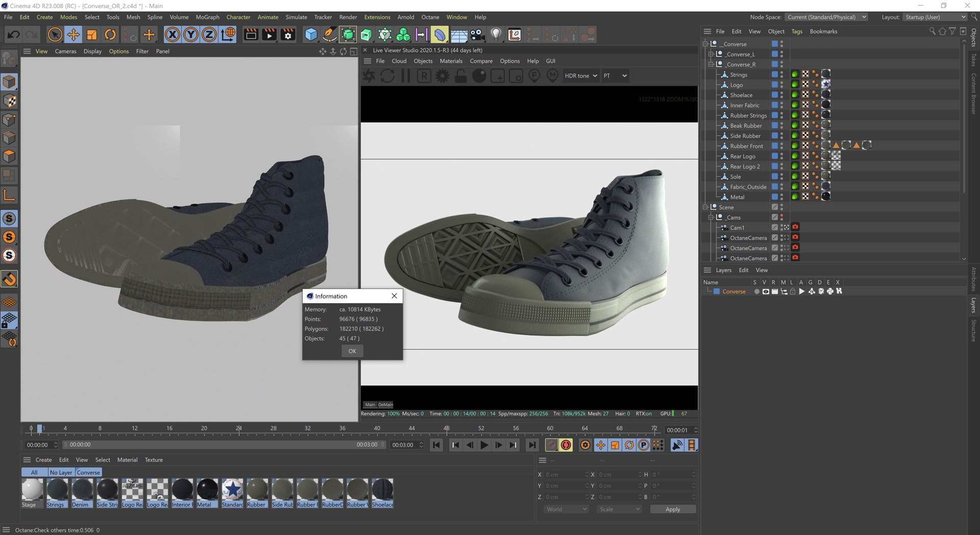Screen dimensions: 980x535
Task: Select the Rotate tool in top toolbar
Action: (110, 35)
